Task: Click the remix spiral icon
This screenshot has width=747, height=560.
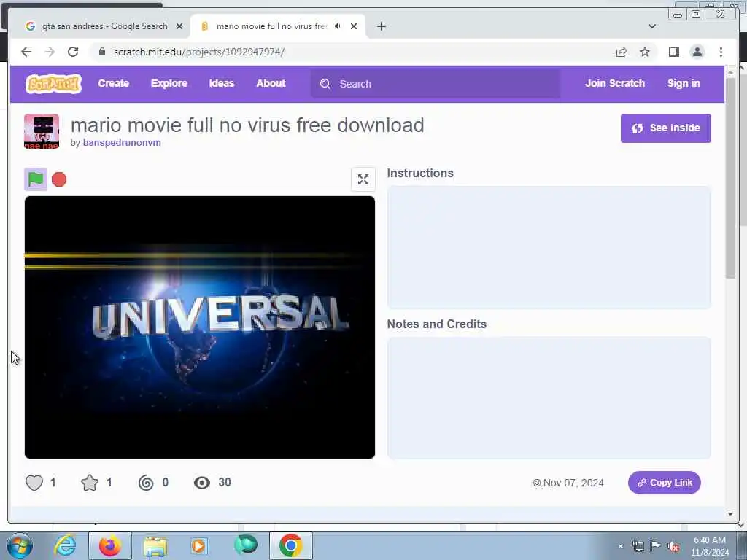Action: (x=146, y=483)
